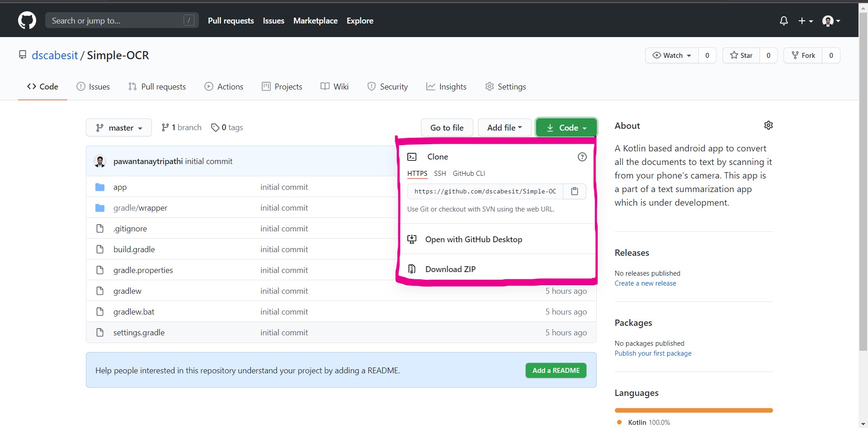Viewport: 868px width, 428px height.
Task: Click the Add a README button
Action: 556,371
